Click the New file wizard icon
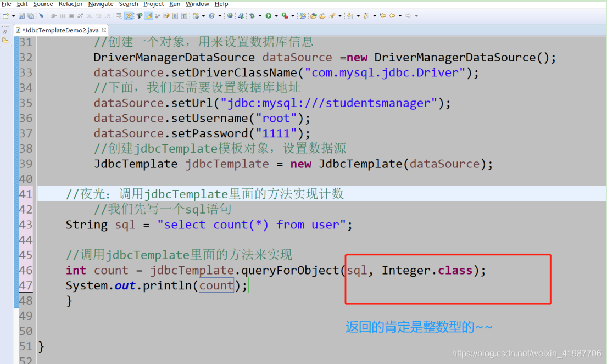This screenshot has height=364, width=607. (5, 16)
